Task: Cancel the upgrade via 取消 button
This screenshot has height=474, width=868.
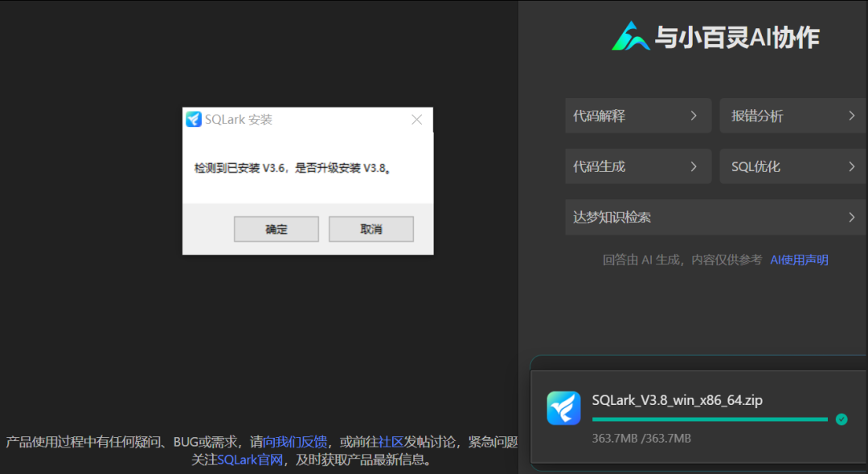Action: (x=371, y=229)
